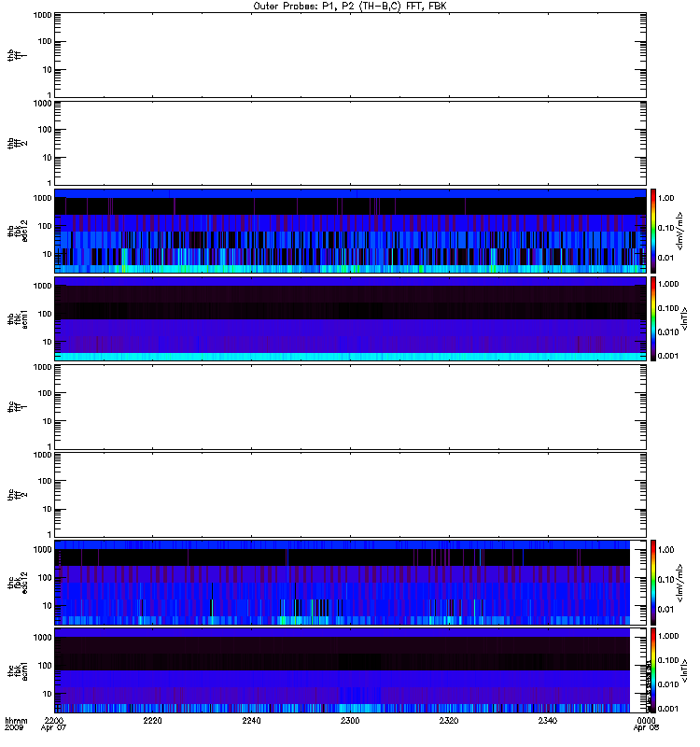Click the 1000 y-tick of thb fff 1 panel
This screenshot has height=747, width=700.
[42, 15]
